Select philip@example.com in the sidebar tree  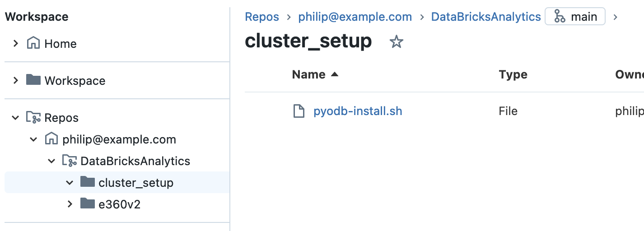click(x=119, y=139)
